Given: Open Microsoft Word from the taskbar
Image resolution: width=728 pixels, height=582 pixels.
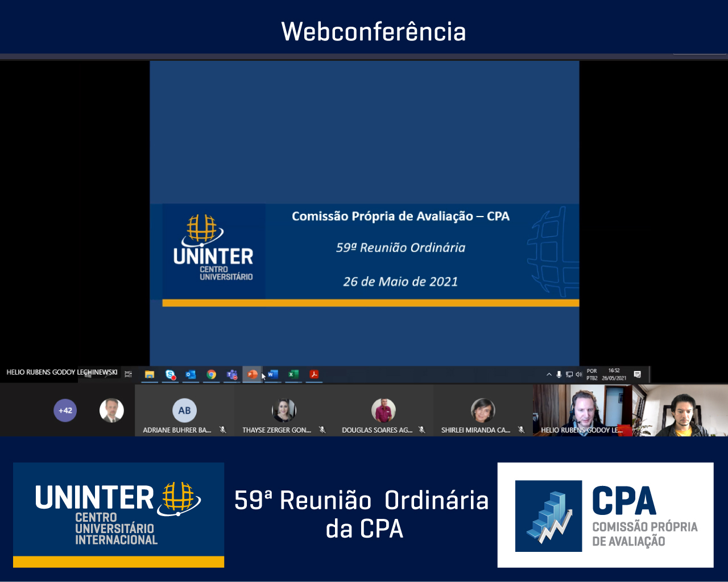Looking at the screenshot, I should click(273, 375).
